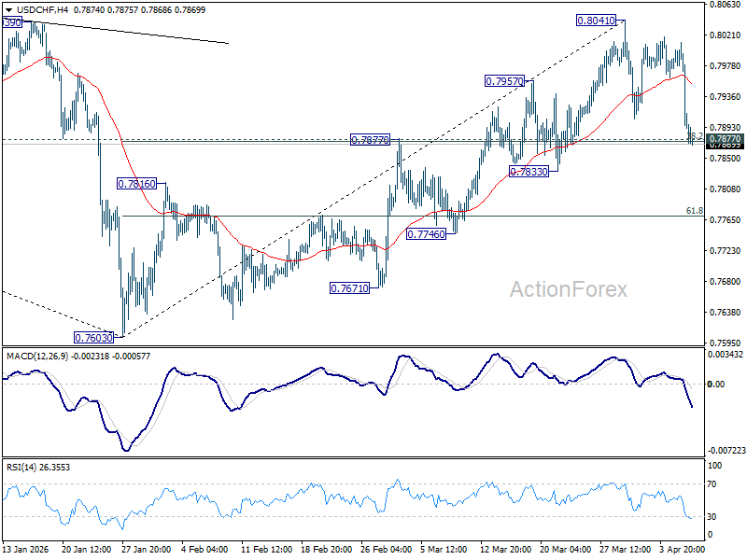
Task: Click the 20 Mar 04:00 time label
Action: (566, 549)
